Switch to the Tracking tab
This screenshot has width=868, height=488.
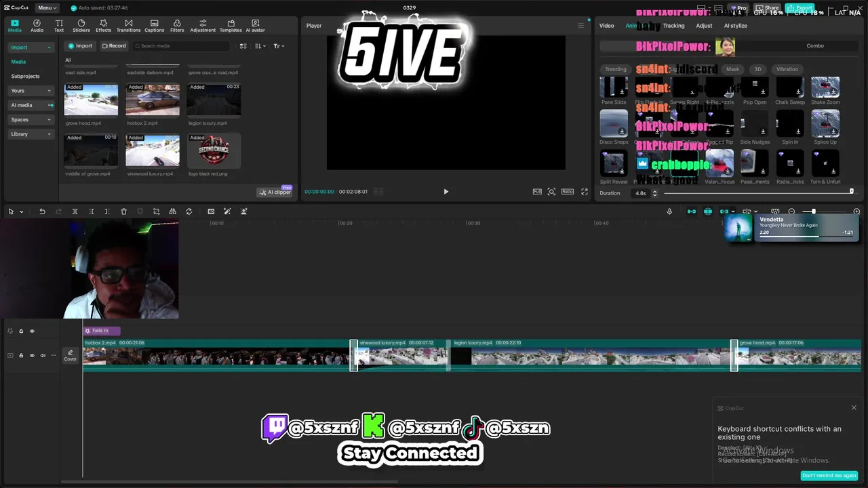coord(673,26)
